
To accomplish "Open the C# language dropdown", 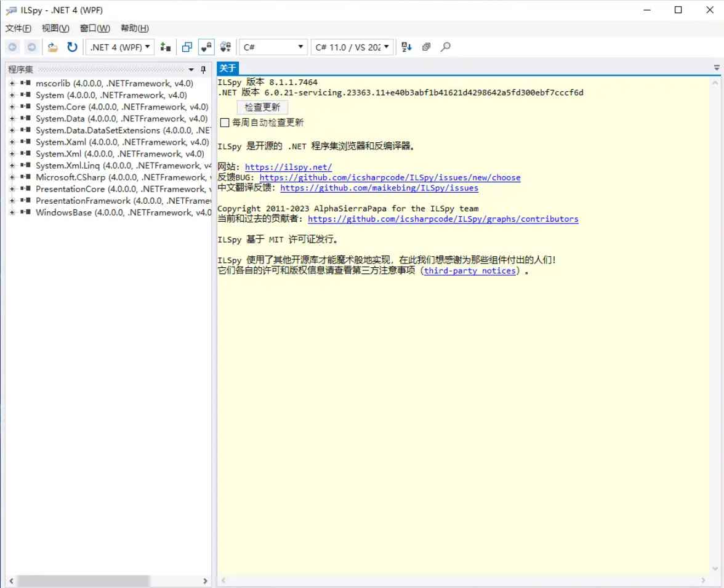I will (273, 47).
